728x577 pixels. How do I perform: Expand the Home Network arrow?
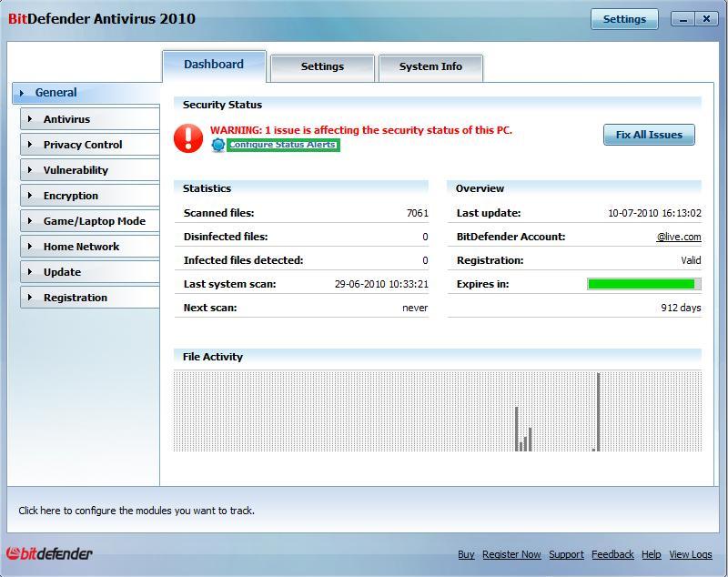30,247
